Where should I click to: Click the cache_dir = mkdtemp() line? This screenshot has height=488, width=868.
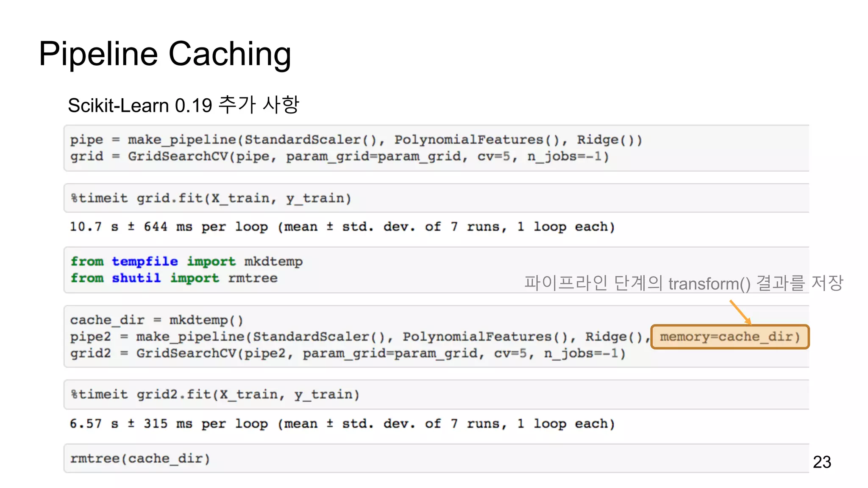(157, 320)
